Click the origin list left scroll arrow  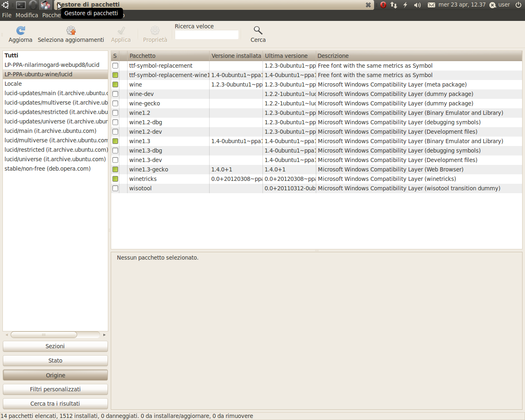click(7, 335)
